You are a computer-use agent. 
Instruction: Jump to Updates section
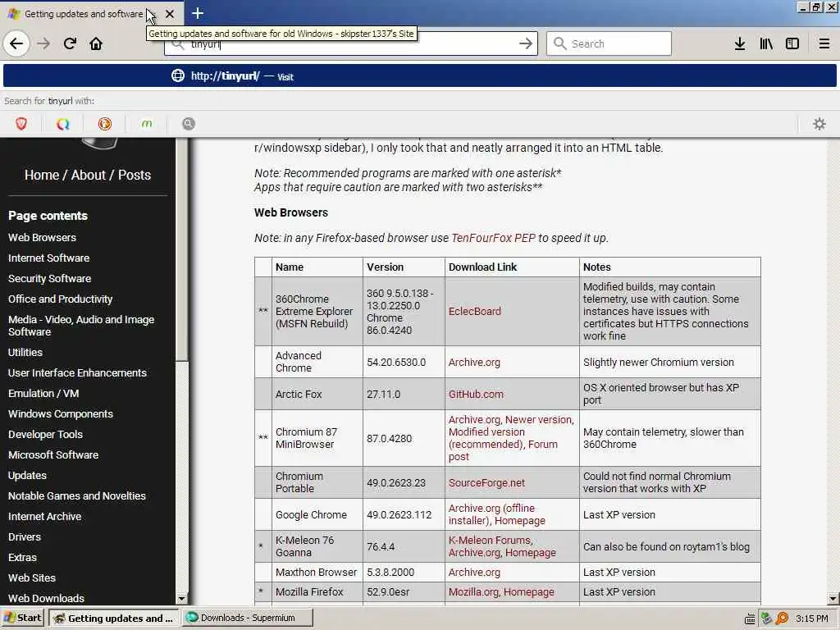27,476
